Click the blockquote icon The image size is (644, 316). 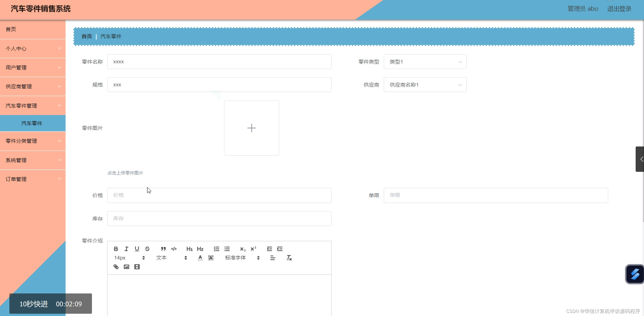click(x=163, y=249)
